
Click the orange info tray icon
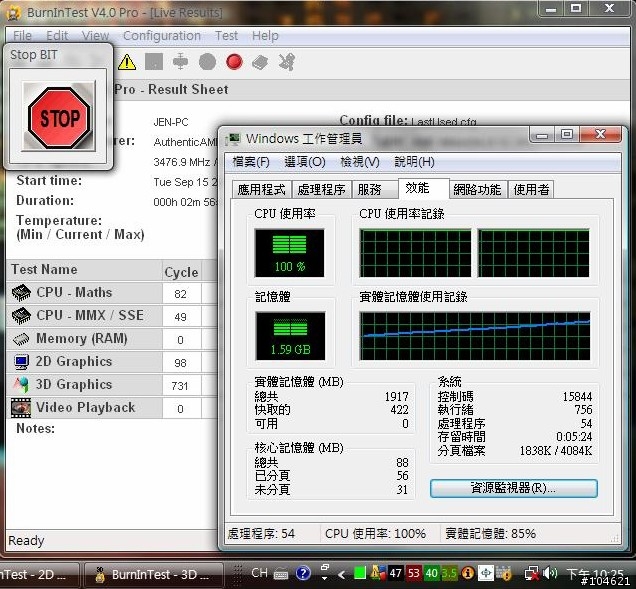click(x=468, y=573)
